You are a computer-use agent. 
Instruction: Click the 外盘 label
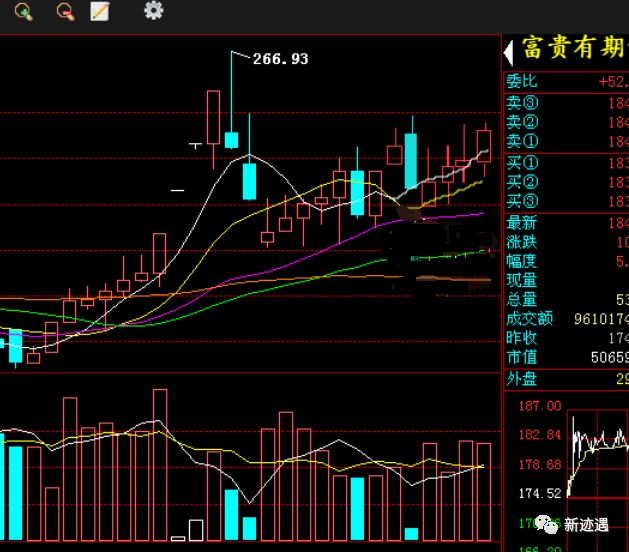point(521,378)
